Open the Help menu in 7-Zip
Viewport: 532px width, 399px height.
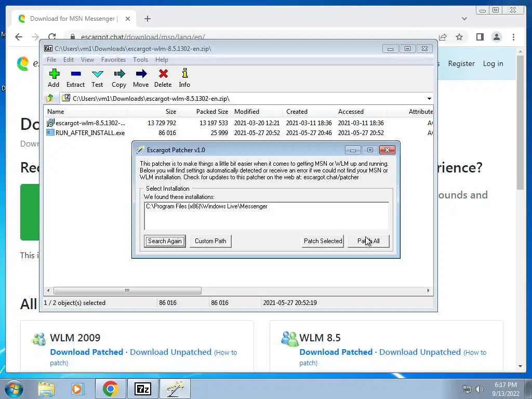click(162, 60)
